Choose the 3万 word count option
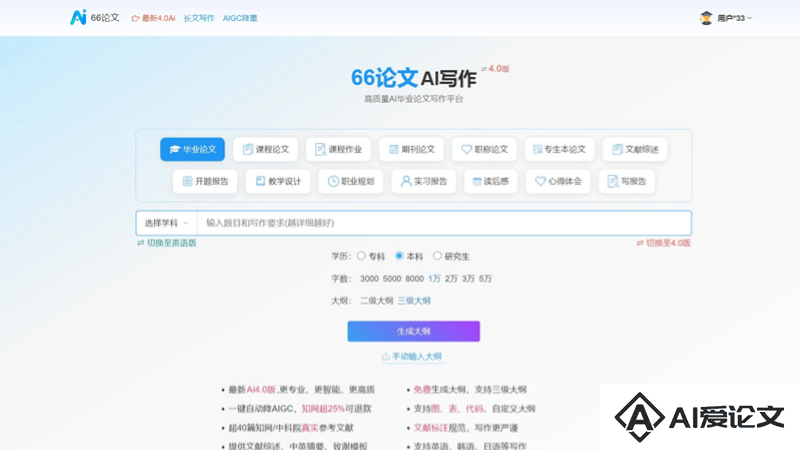 click(468, 279)
